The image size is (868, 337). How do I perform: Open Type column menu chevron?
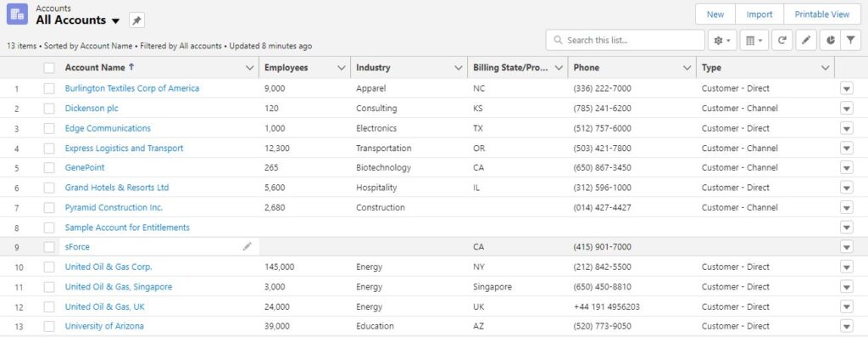[x=826, y=68]
